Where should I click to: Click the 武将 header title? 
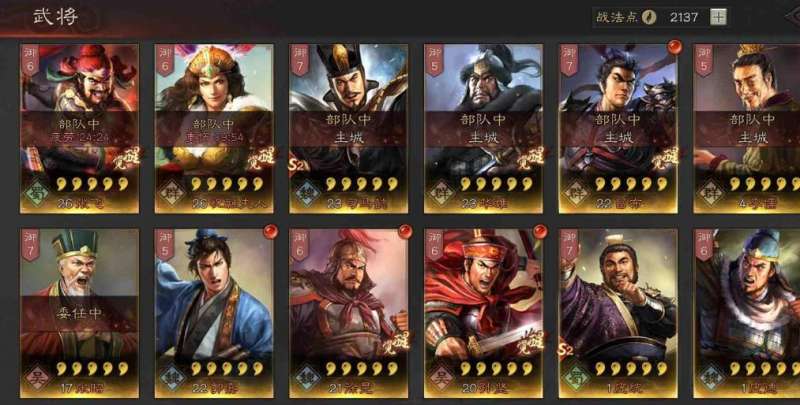coord(56,17)
